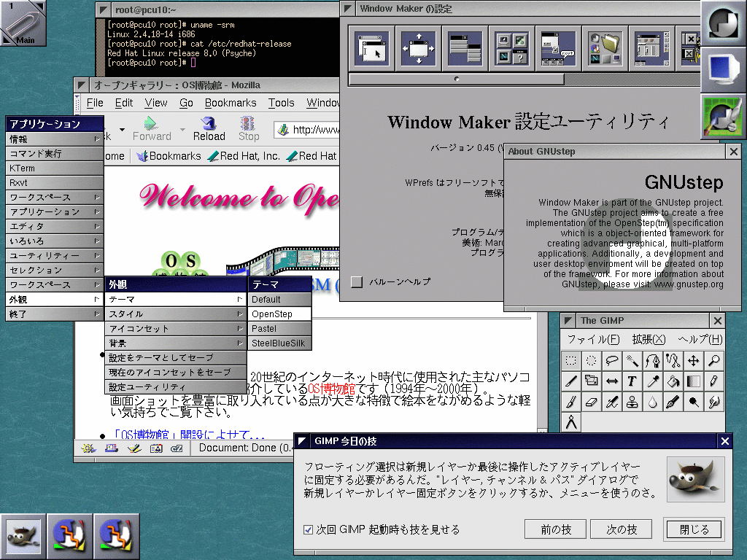
Task: Select GIMP color picker eyedropper
Action: click(653, 381)
